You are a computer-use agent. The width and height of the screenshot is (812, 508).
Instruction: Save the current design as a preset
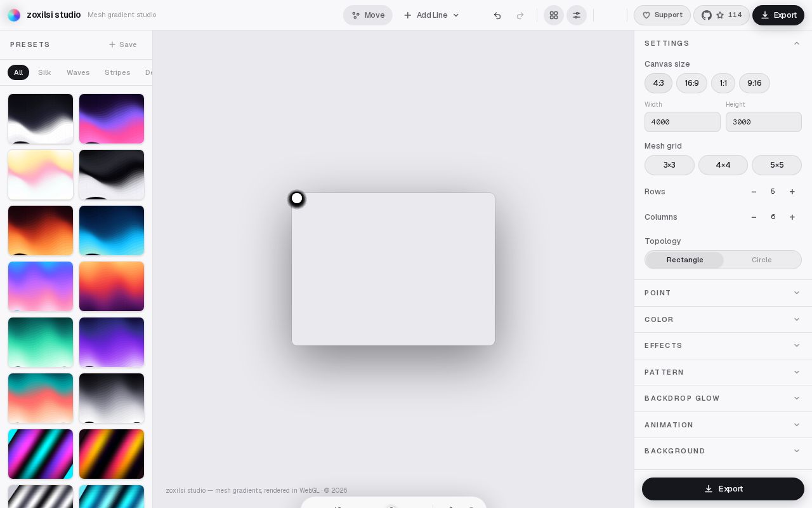(123, 44)
